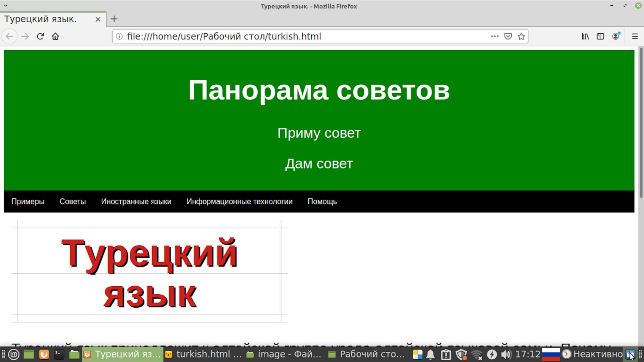The height and width of the screenshot is (362, 644).
Task: Bookmark the page with the star
Action: tap(521, 36)
